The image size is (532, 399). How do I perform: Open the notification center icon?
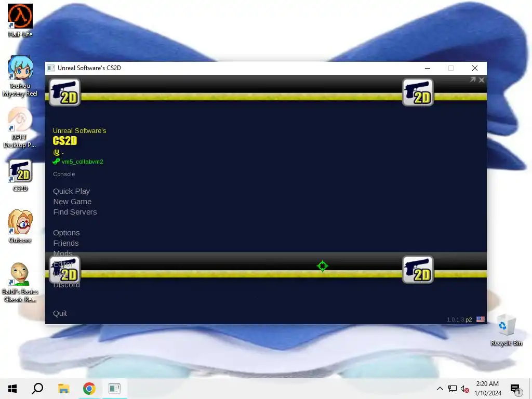(515, 389)
